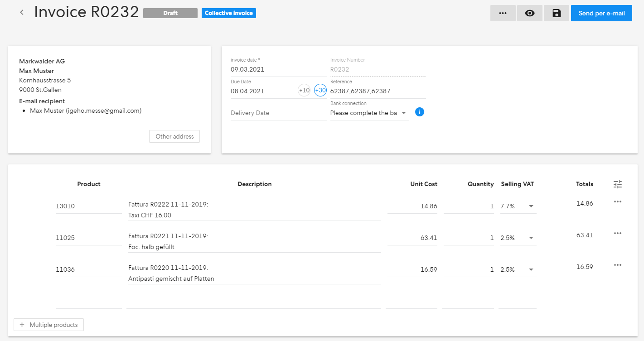The image size is (644, 341).
Task: Open row options for product 13010
Action: tap(617, 202)
